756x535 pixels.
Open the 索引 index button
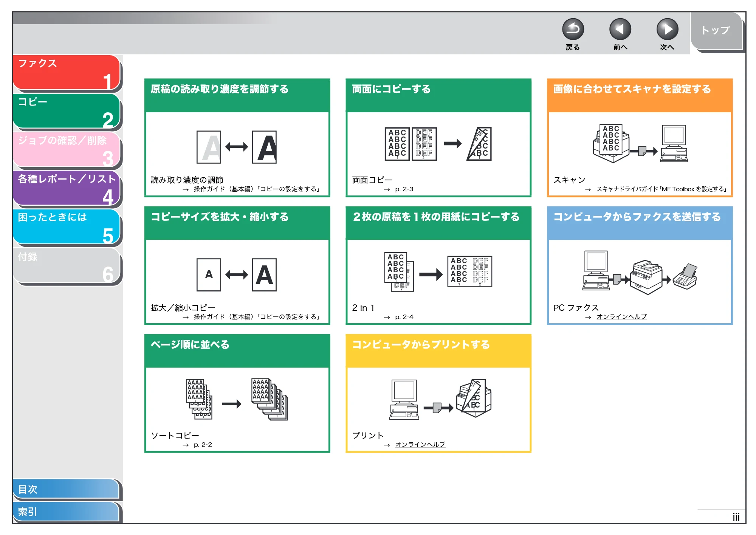point(66,512)
